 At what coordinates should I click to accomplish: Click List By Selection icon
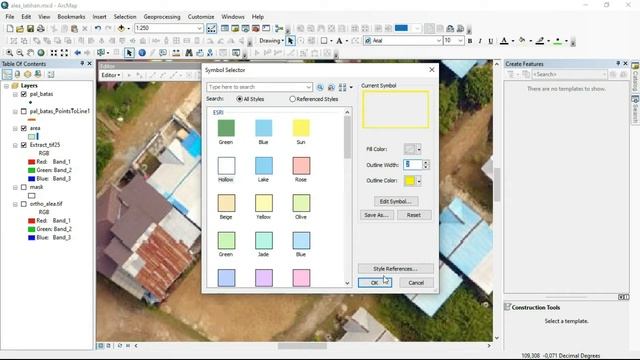38,74
